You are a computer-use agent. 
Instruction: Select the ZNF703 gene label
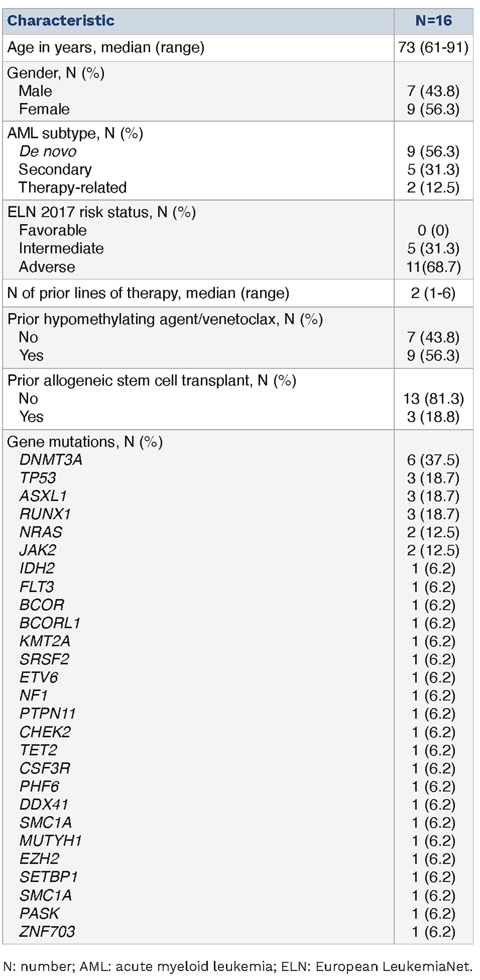47,932
